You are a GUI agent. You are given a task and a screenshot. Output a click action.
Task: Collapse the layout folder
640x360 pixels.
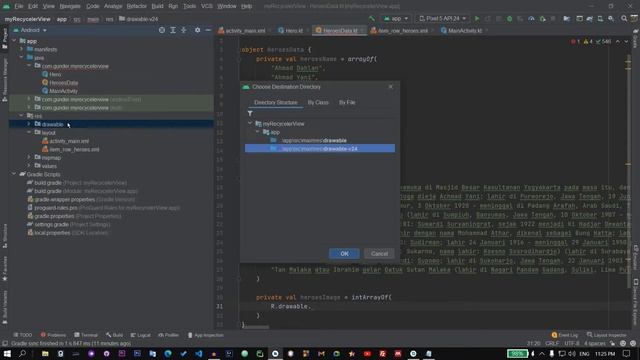coord(29,132)
